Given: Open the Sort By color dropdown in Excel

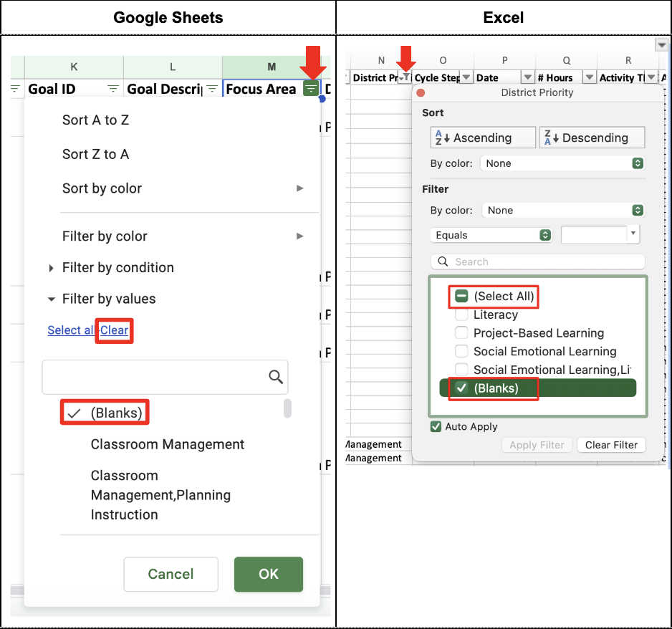Looking at the screenshot, I should (x=563, y=163).
